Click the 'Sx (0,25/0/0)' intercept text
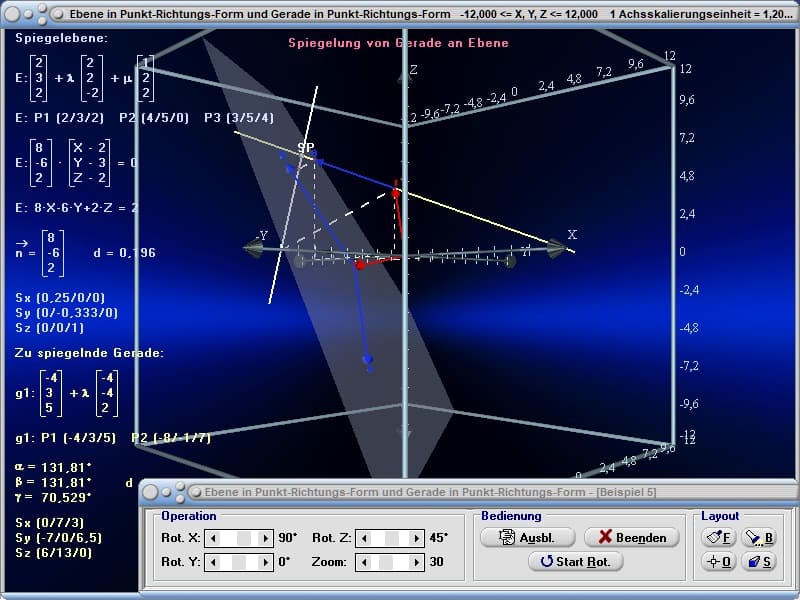This screenshot has width=800, height=600. (x=60, y=297)
